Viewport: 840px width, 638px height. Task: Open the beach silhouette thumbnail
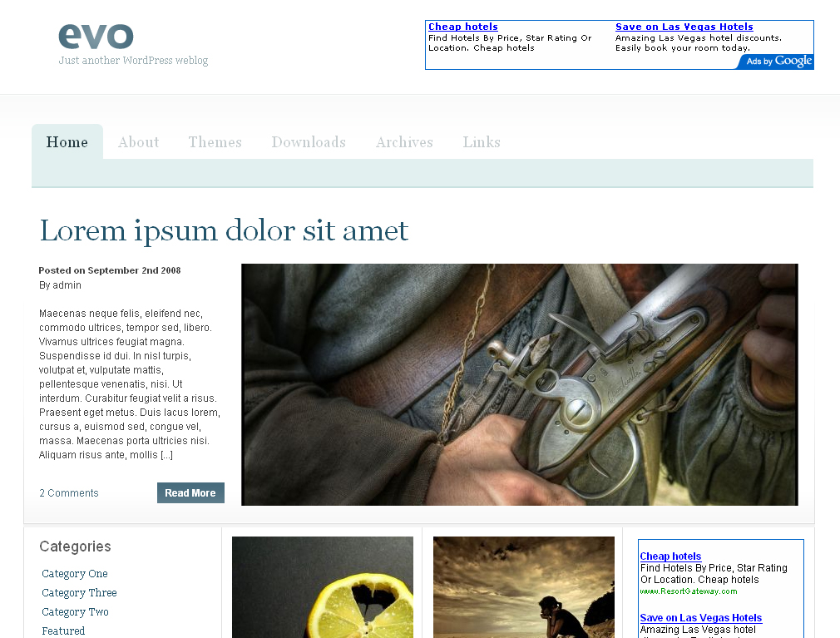click(x=524, y=587)
